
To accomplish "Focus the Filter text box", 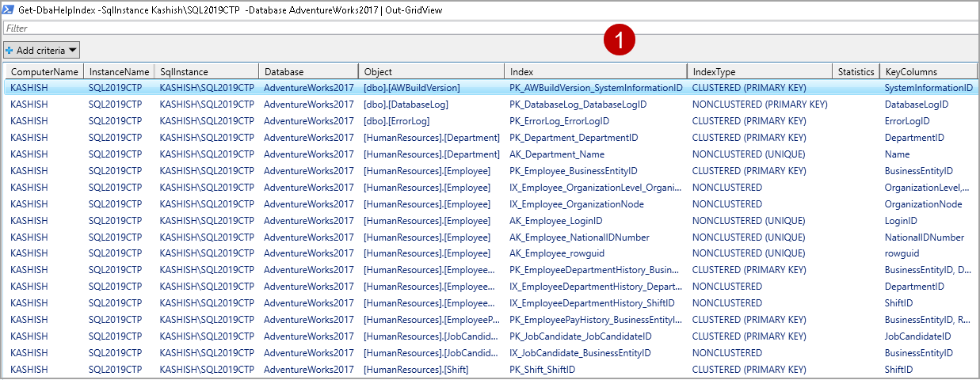I will 490,28.
